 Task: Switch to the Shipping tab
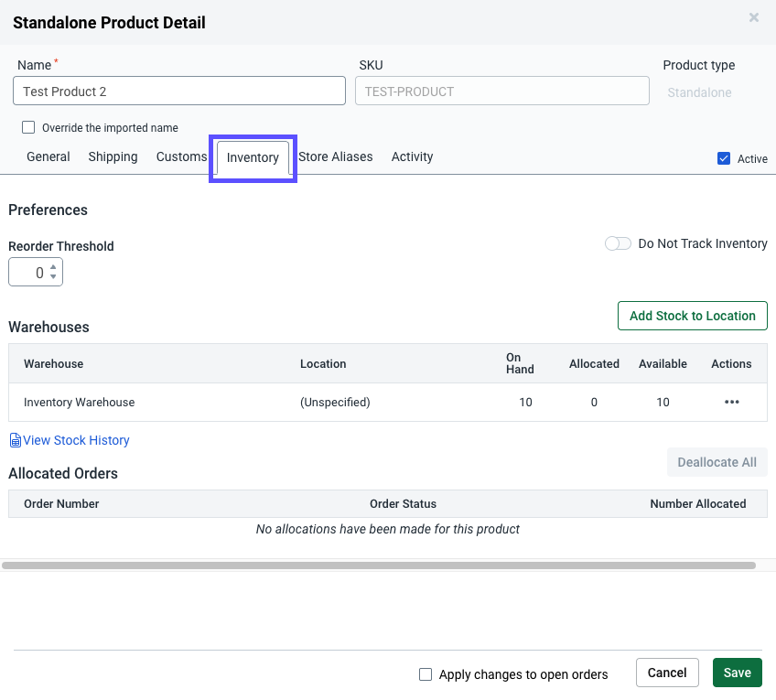(113, 156)
